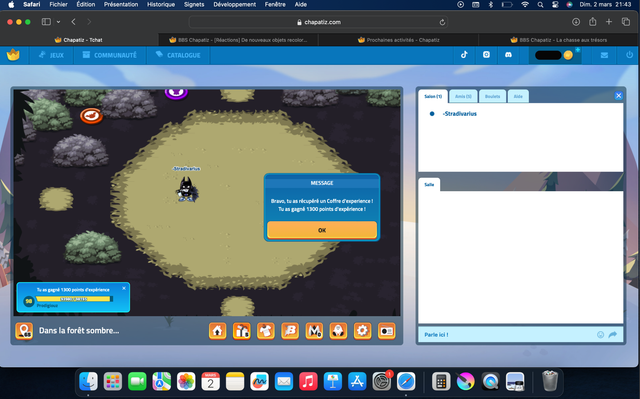Switch to the Salon (1) tab
640x399 pixels.
433,96
